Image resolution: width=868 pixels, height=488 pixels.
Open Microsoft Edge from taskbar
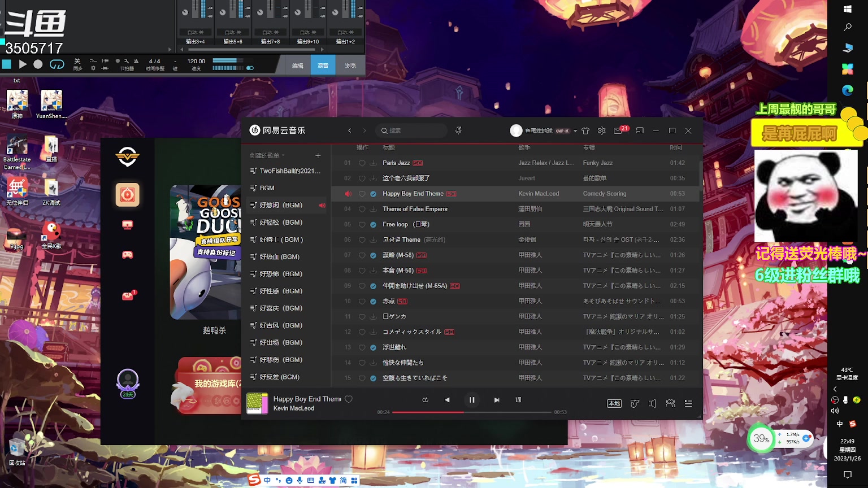click(847, 90)
